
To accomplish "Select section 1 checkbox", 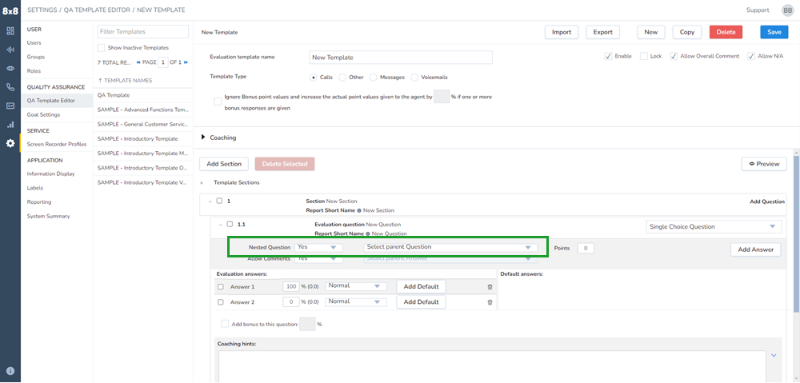I will 219,201.
